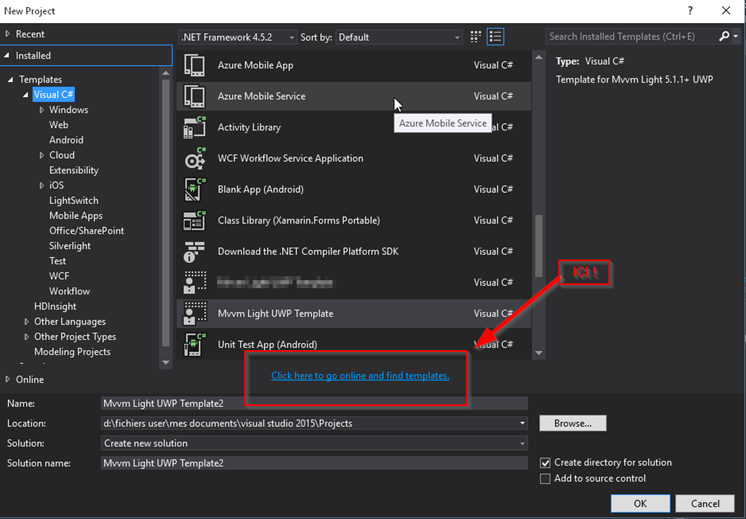This screenshot has width=746, height=519.
Task: Expand the Other Languages node arrow
Action: [x=26, y=322]
